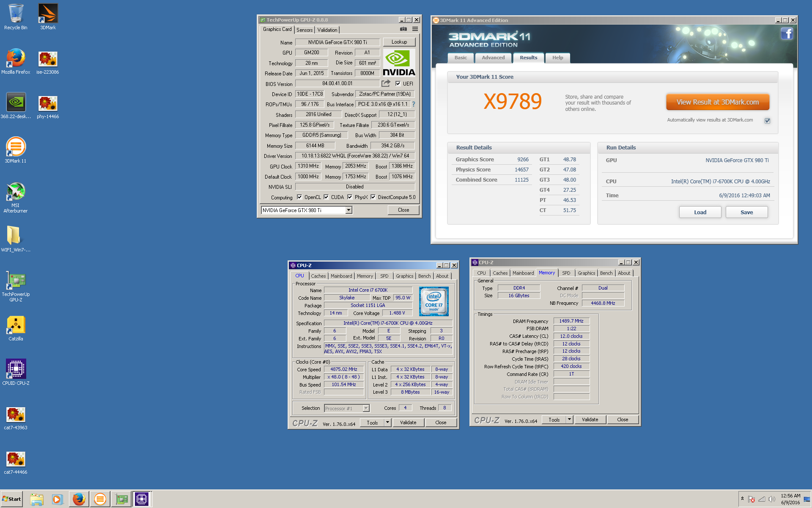Click Close button in GPU-Z window
The image size is (812, 508).
[403, 210]
